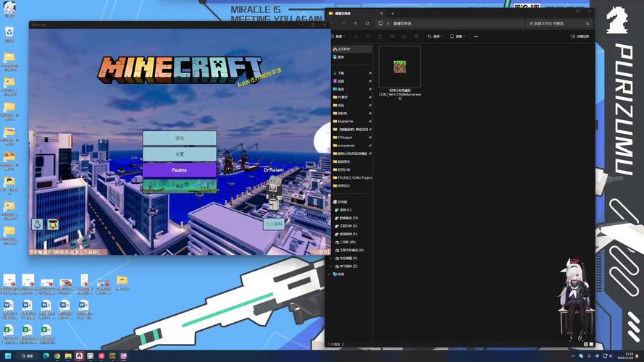Screen dimensions: 644x362
Task: Click the Explorer forward arrow
Action: 344,24
